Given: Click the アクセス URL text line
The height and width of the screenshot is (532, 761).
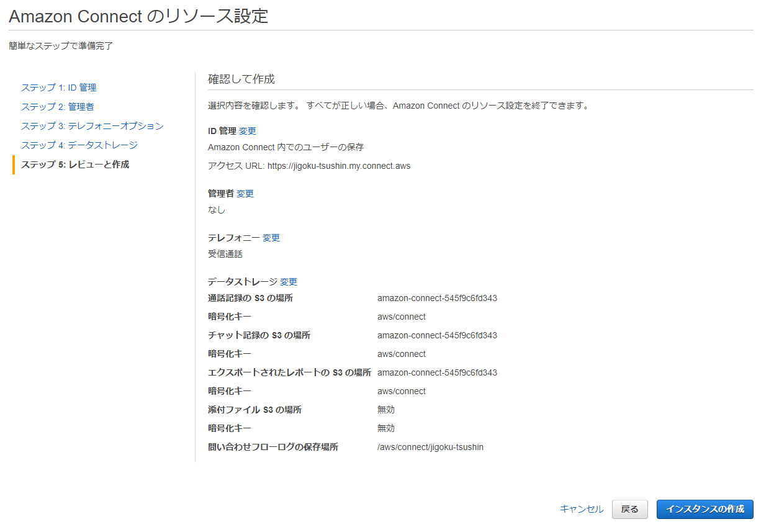Looking at the screenshot, I should click(309, 166).
